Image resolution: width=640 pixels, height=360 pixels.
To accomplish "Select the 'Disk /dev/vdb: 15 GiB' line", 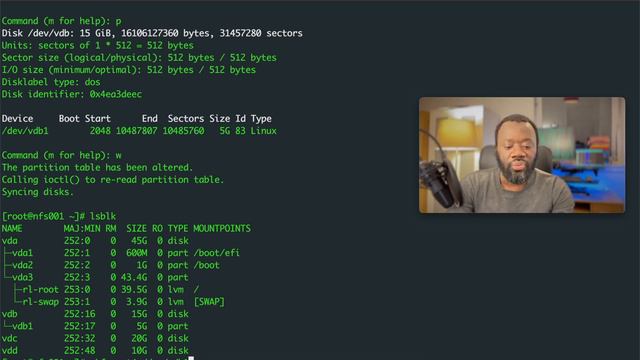I will point(152,33).
